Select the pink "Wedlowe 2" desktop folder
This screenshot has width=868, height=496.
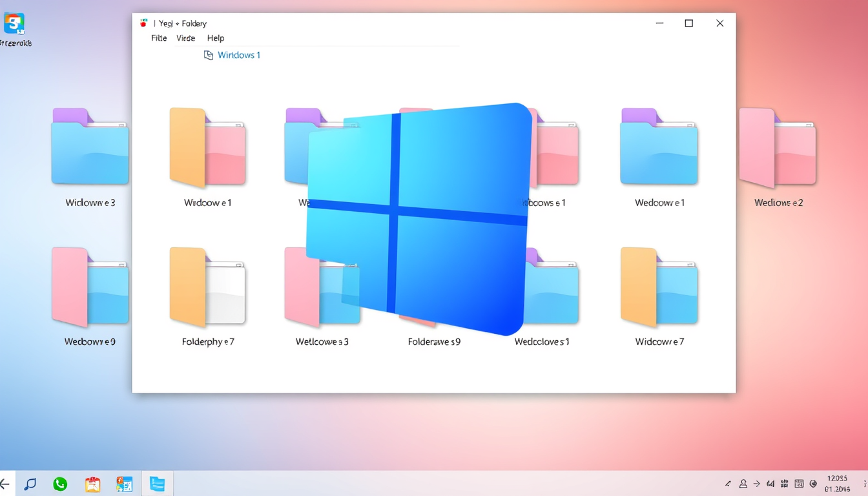click(x=778, y=157)
